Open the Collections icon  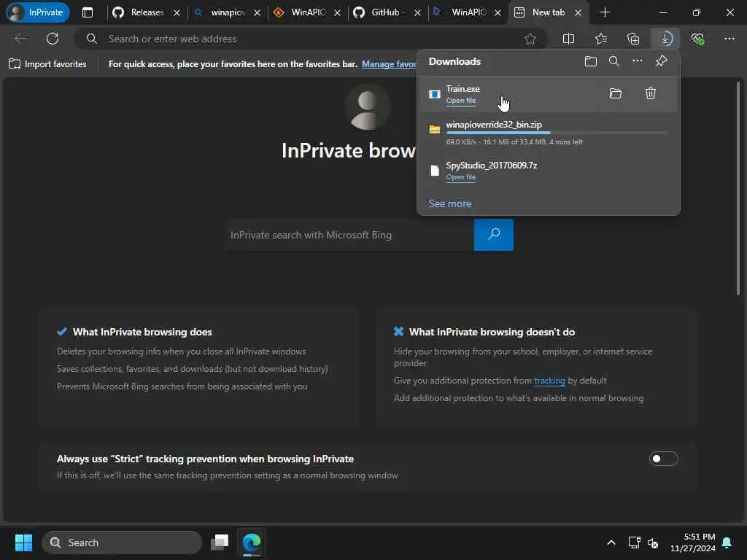(633, 39)
